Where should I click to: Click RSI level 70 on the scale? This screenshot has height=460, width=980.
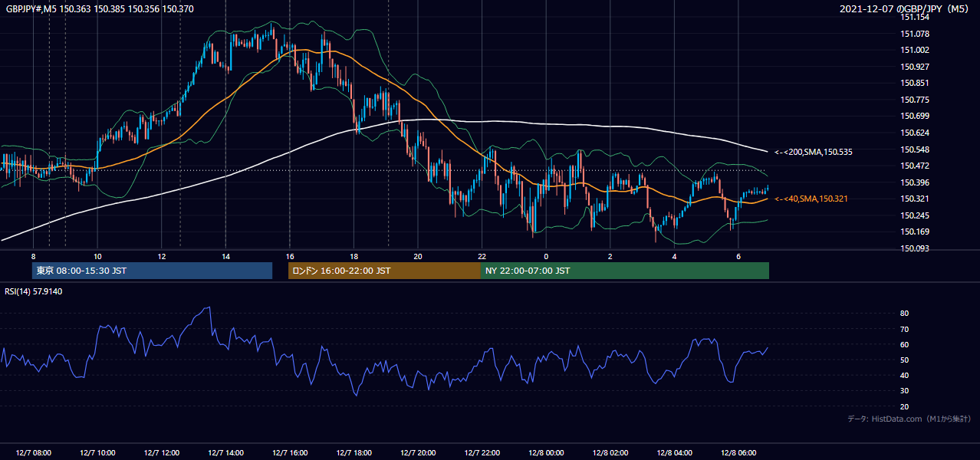tap(905, 329)
